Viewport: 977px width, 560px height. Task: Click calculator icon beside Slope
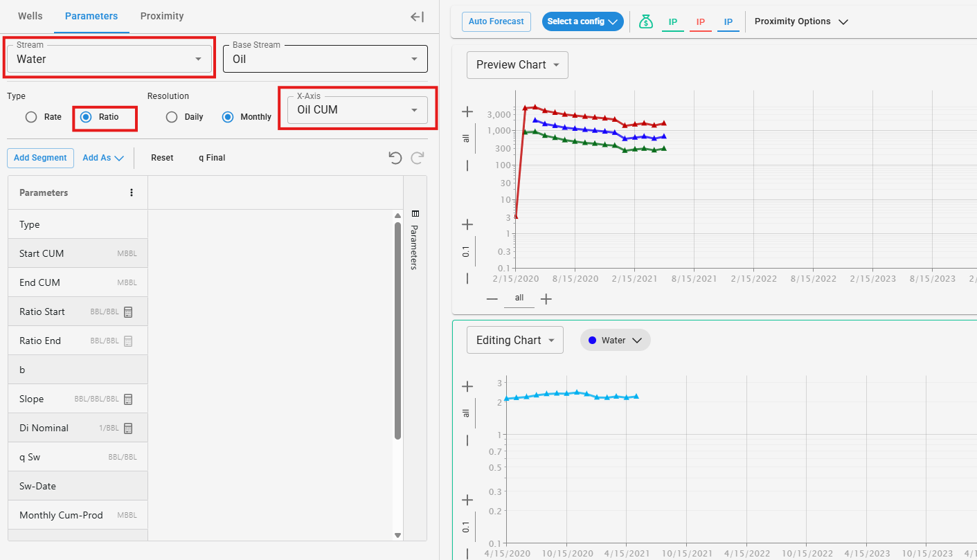pos(128,399)
